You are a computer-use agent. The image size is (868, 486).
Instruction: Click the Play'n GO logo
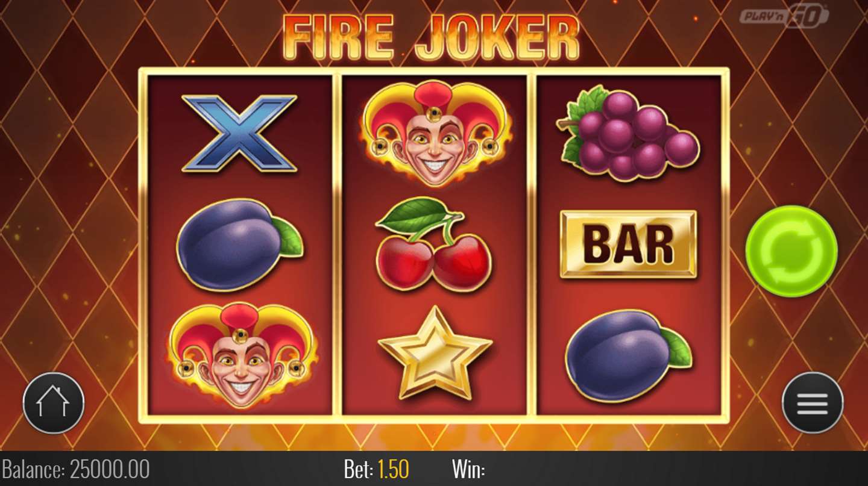pyautogui.click(x=784, y=14)
